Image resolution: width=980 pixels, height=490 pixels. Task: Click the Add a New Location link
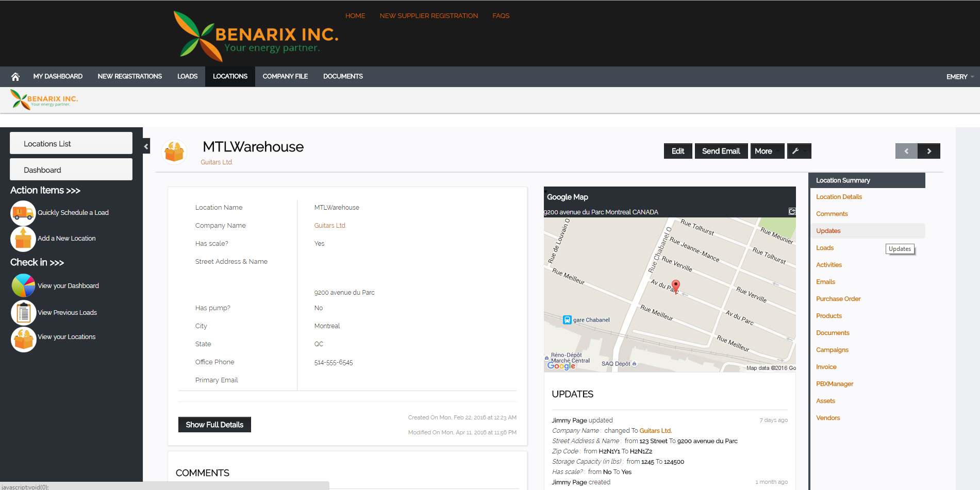[67, 239]
